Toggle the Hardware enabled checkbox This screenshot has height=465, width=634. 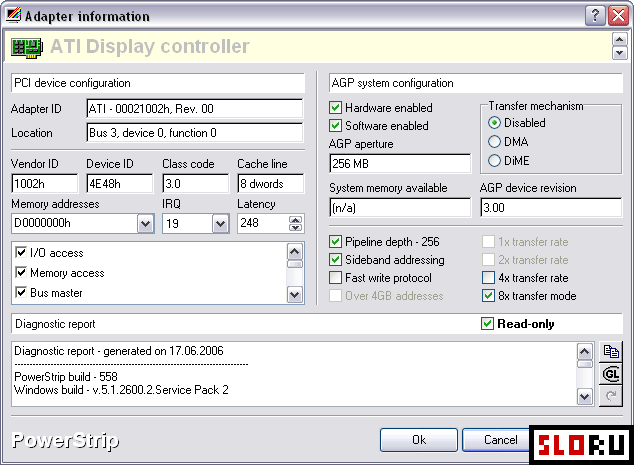click(335, 108)
